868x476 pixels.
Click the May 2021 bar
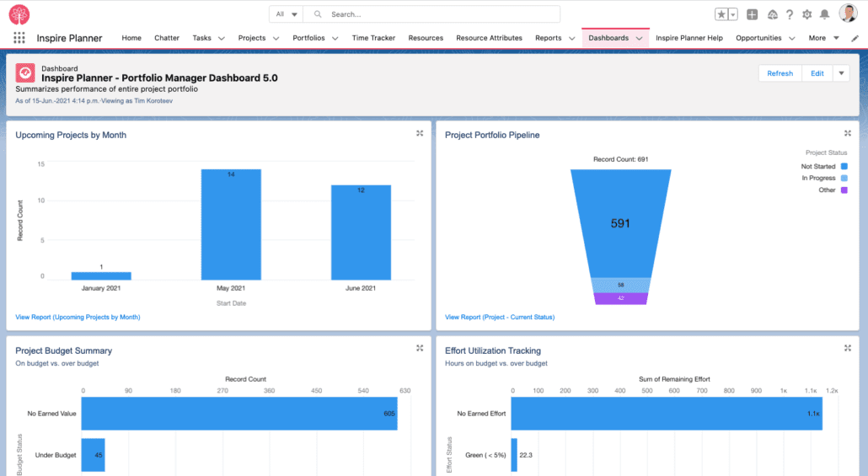click(231, 224)
